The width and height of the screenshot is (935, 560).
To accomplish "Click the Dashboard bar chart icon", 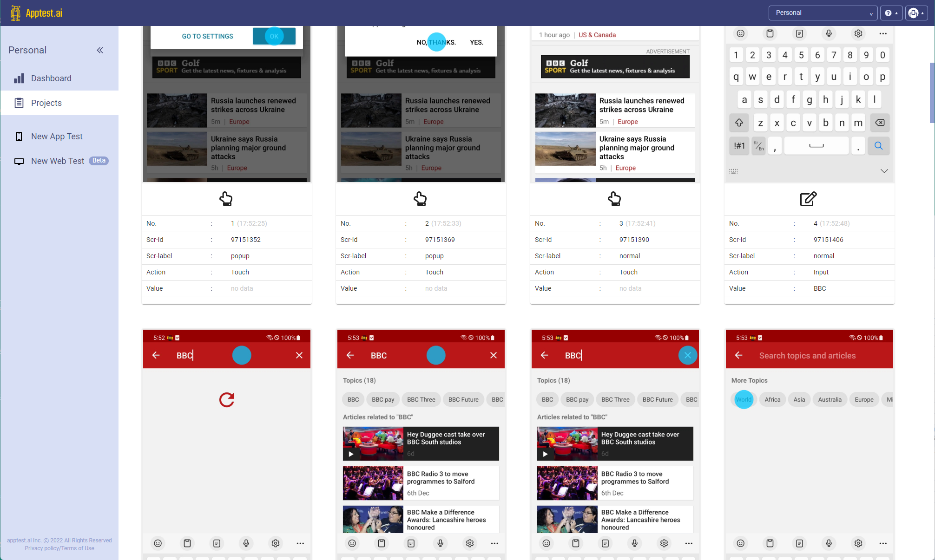I will coord(19,78).
